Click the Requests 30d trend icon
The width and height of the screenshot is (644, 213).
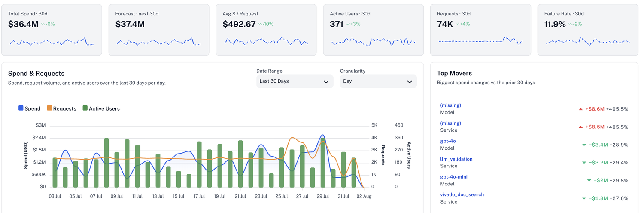[x=457, y=24]
